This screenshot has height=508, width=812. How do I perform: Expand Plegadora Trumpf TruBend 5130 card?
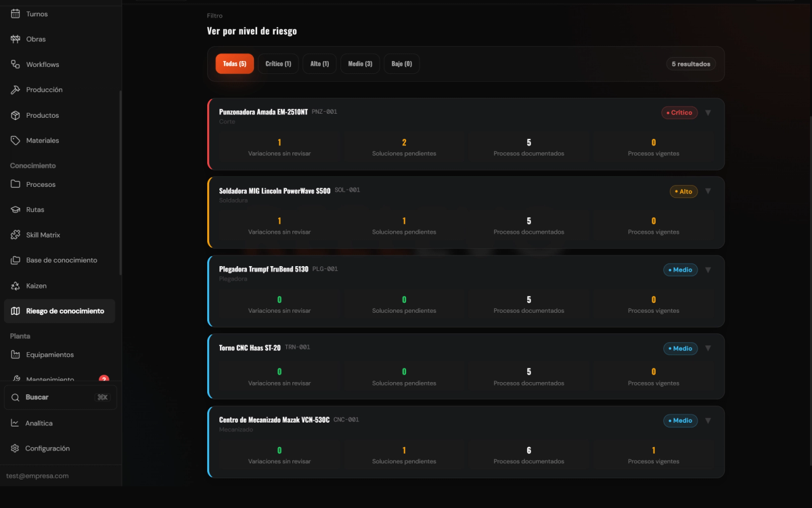coord(708,270)
